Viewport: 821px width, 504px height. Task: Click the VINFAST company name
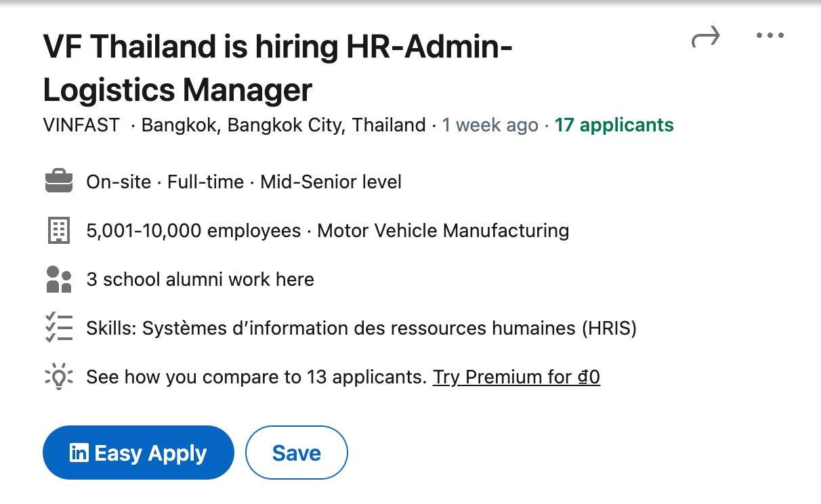[81, 125]
